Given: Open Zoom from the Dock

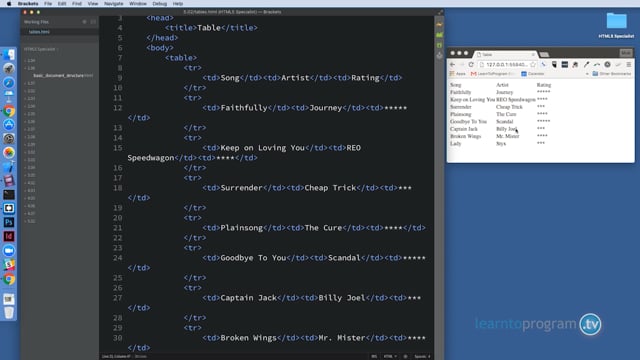Looking at the screenshot, I should [9, 251].
